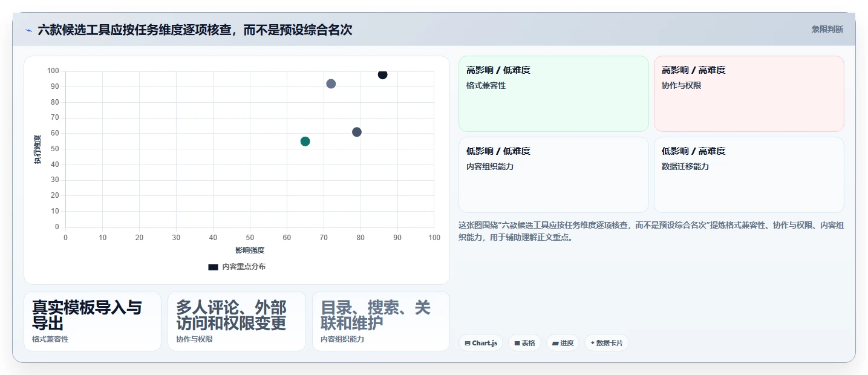This screenshot has height=375, width=868.
Task: Open the 高影响 / 低难度 quadrant card
Action: click(553, 94)
